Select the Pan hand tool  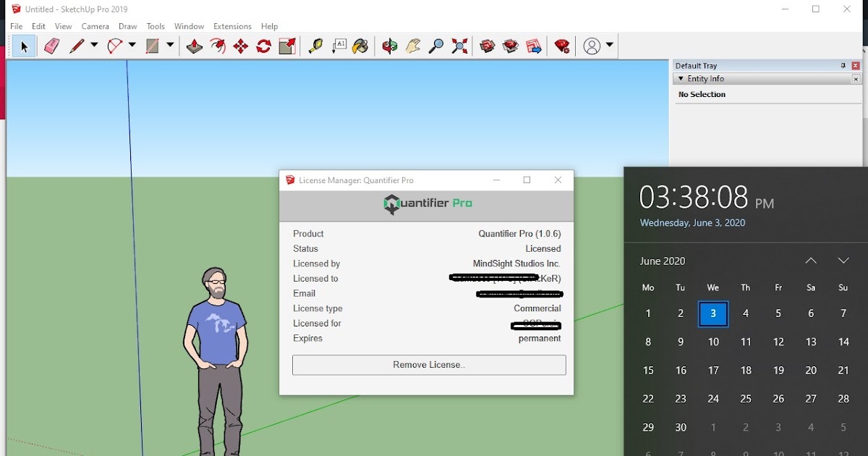[x=413, y=46]
